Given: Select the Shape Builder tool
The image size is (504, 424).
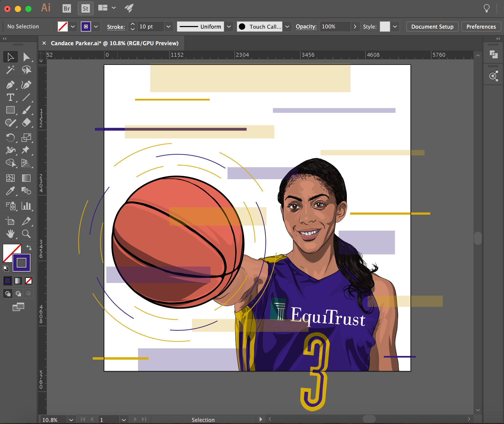Looking at the screenshot, I should click(11, 163).
